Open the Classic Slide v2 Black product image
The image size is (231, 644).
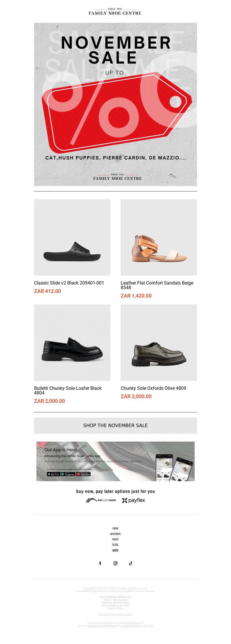click(72, 237)
